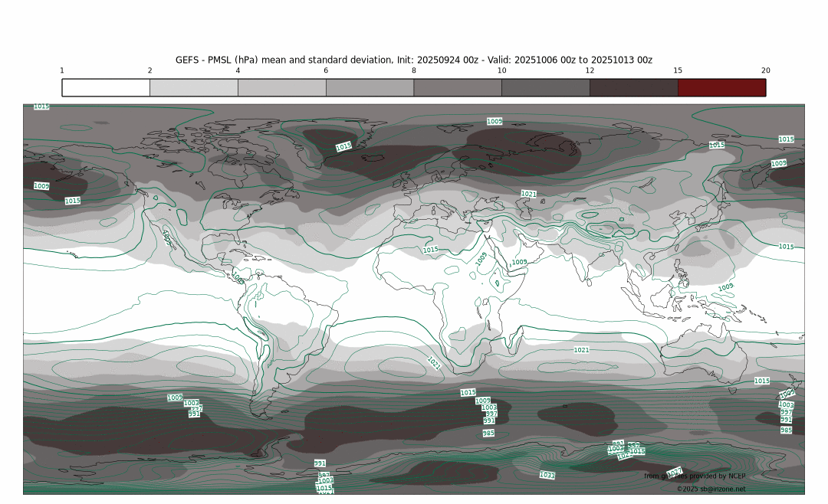Select the 1009 label over the Arabian Peninsula
The width and height of the screenshot is (828, 504).
click(519, 262)
